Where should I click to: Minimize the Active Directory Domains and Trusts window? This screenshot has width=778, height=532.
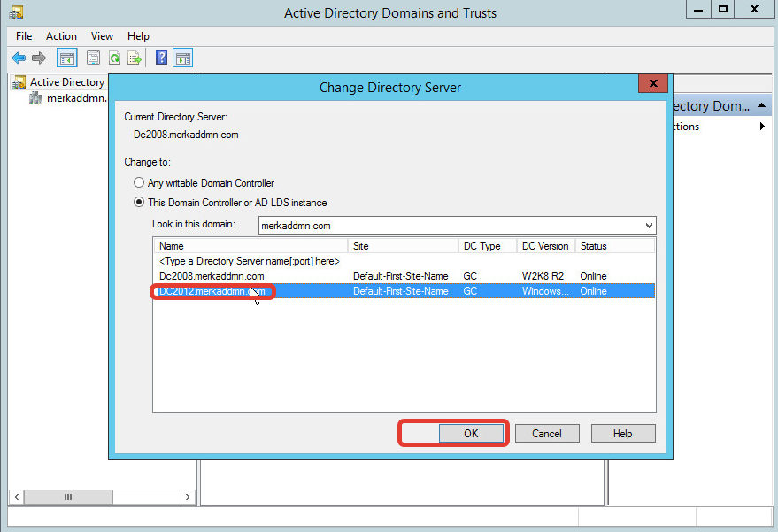(x=698, y=10)
